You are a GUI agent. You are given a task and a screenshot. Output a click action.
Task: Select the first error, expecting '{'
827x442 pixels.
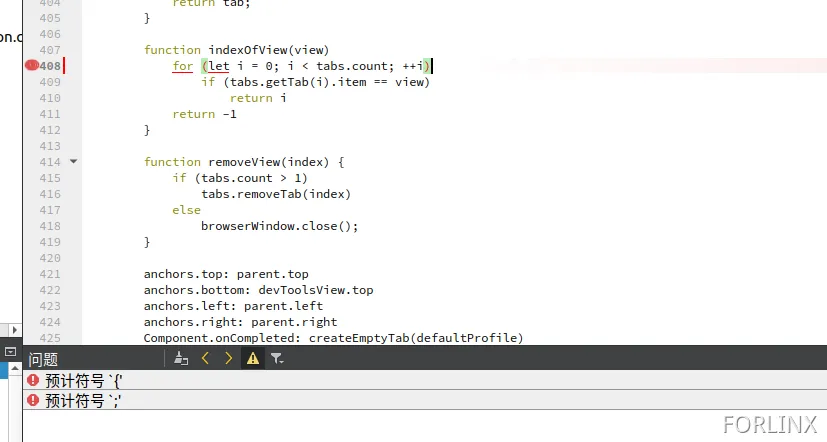(84, 380)
